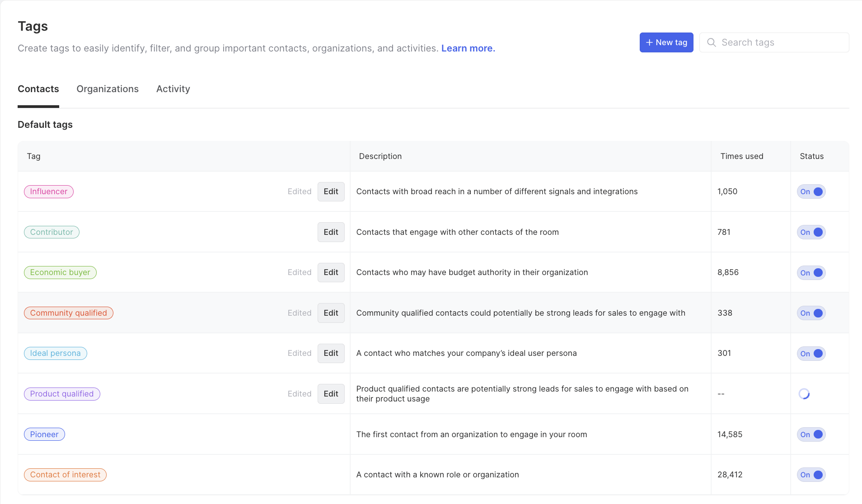Click the search magnifier icon
Viewport: 862px width, 504px height.
pos(712,42)
